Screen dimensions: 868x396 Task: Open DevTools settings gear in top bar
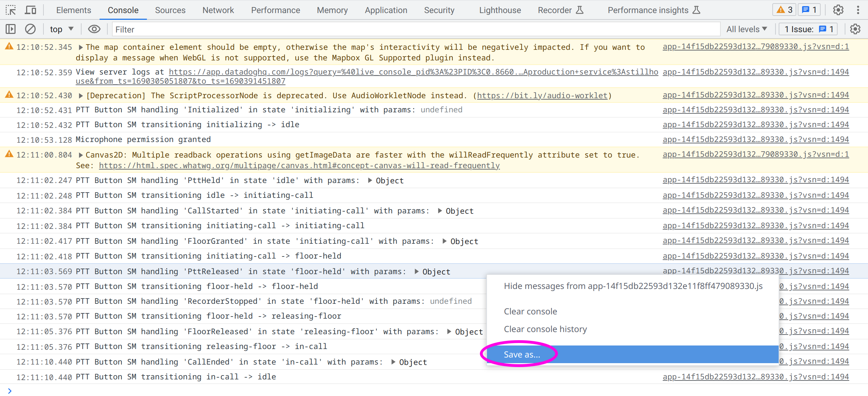pos(838,10)
